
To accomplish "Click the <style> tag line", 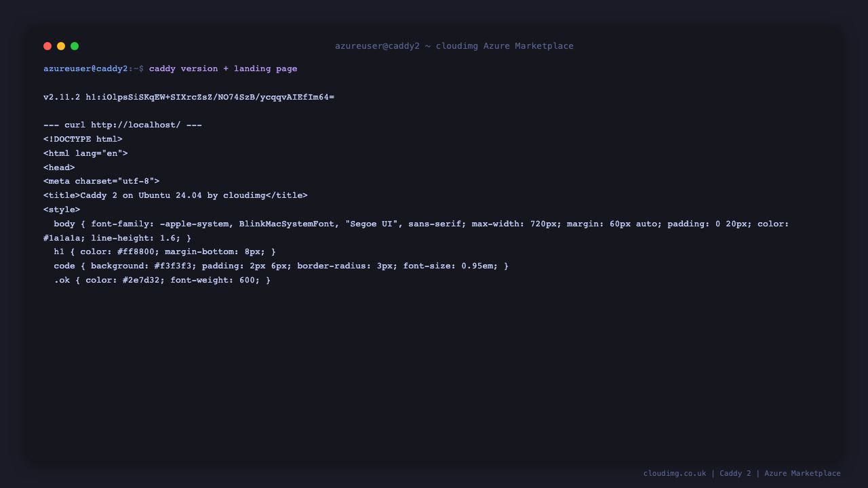I will pos(62,210).
